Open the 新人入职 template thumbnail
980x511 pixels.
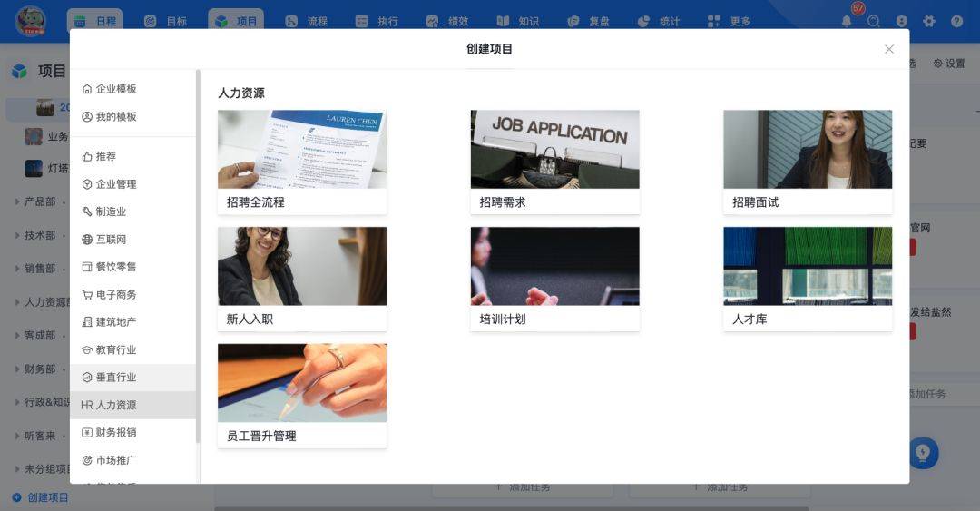tap(302, 267)
